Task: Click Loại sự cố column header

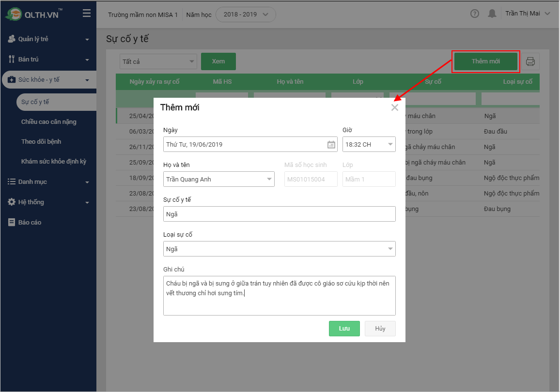Action: (517, 82)
